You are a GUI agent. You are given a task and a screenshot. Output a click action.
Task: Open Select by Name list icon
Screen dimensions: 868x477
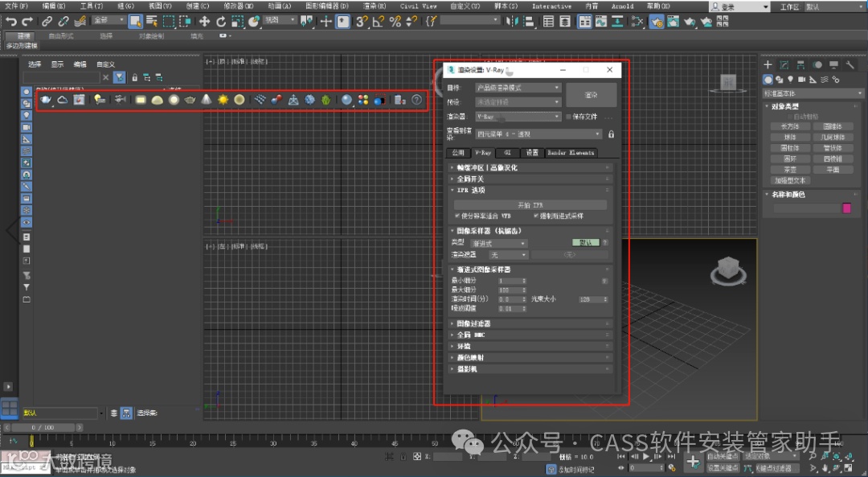pos(152,22)
